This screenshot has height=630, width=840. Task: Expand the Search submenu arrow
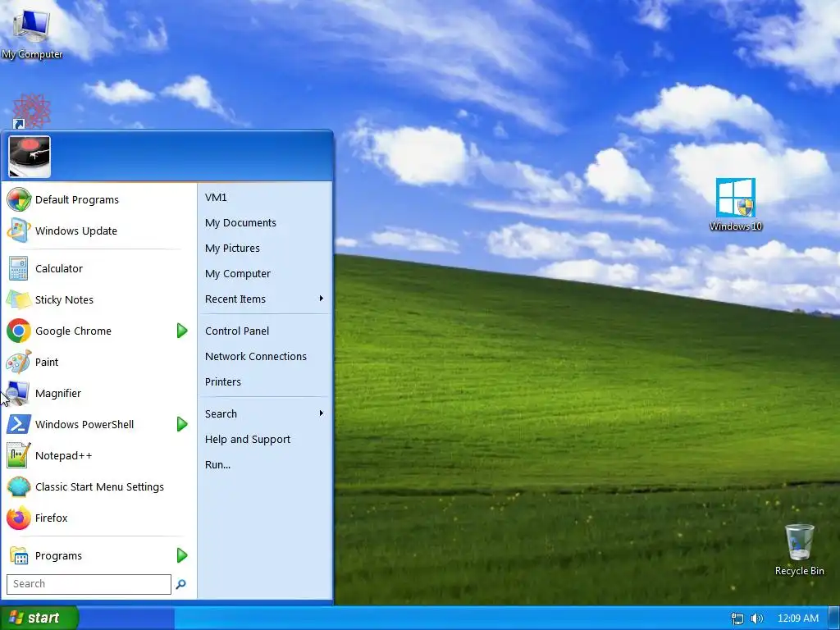click(x=321, y=413)
